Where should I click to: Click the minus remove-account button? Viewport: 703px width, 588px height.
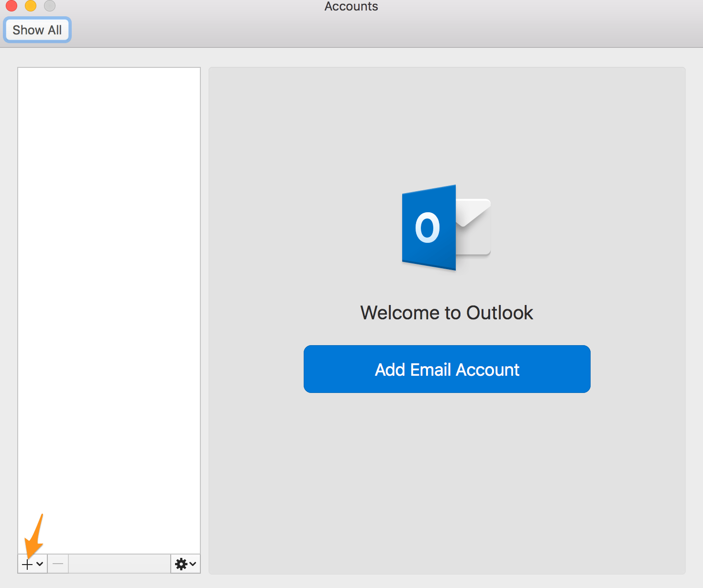58,564
